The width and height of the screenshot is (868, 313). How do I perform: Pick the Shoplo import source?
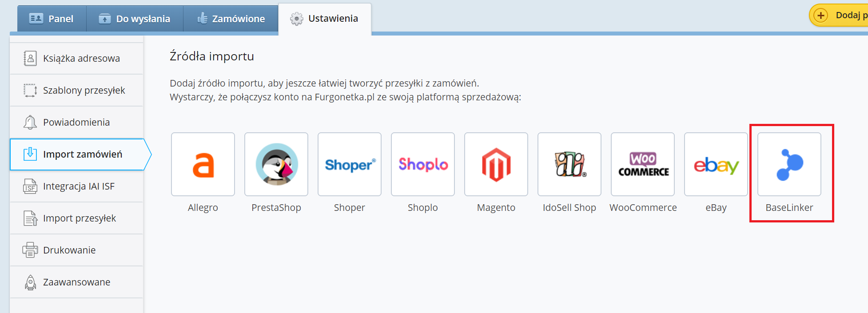coord(423,164)
